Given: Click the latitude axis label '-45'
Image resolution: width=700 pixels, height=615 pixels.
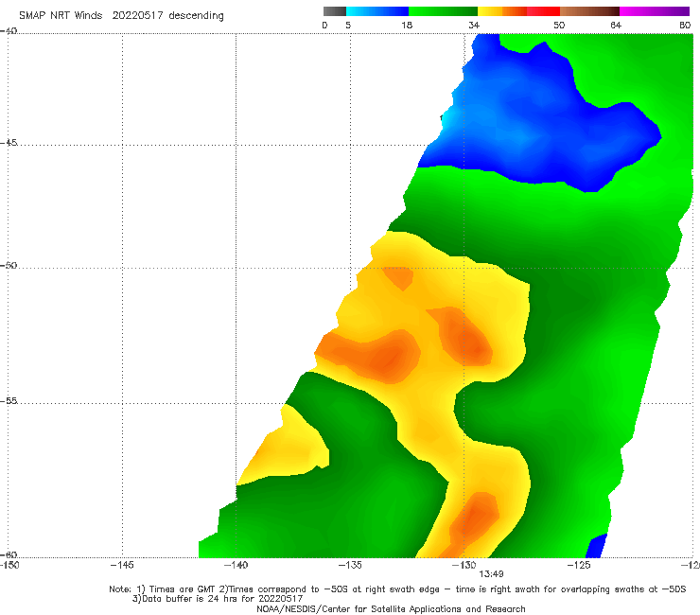Looking at the screenshot, I should click(x=9, y=143).
